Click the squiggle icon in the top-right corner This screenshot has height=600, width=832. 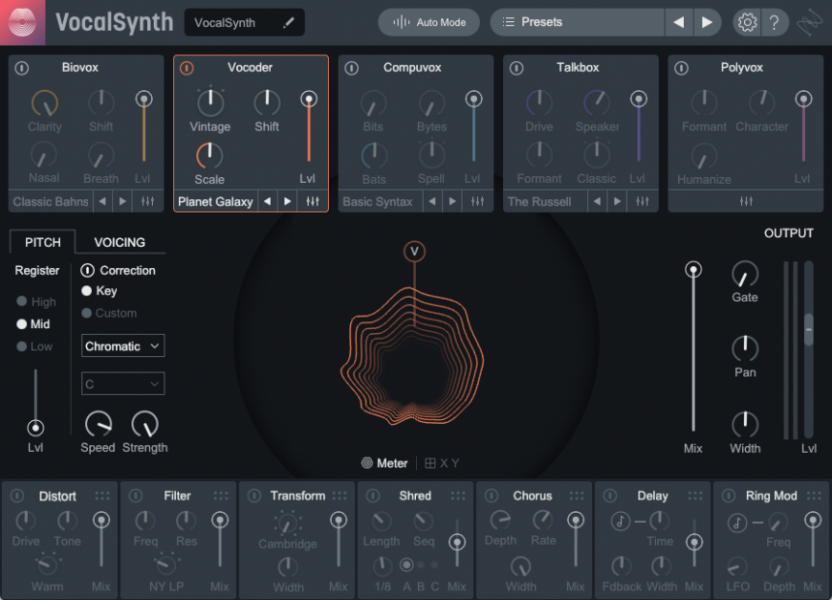tap(810, 22)
